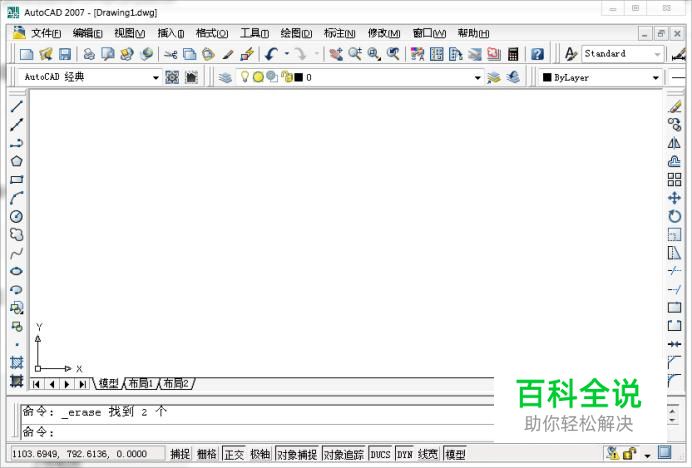Toggle 捕捉 snap mode in status bar
692x468 pixels.
click(180, 454)
